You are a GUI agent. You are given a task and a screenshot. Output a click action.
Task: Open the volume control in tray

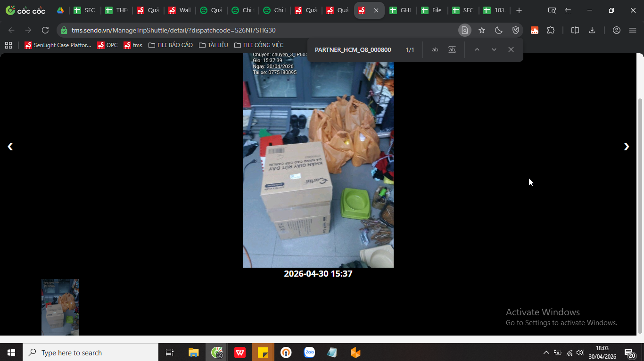coord(580,353)
